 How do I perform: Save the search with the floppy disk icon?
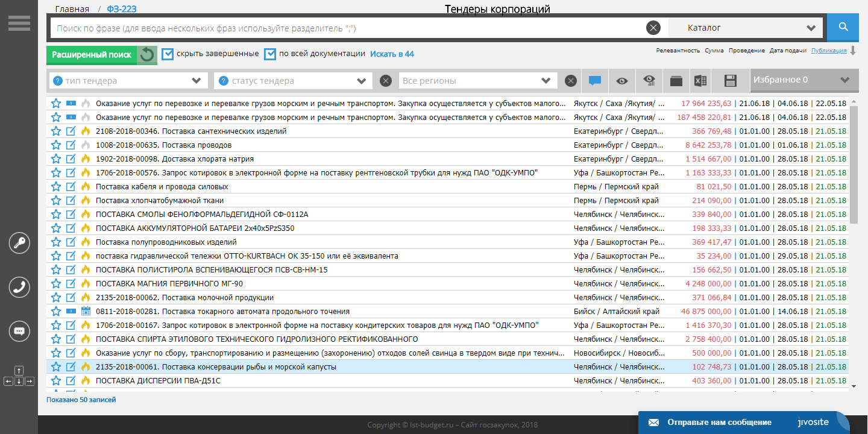[x=731, y=81]
